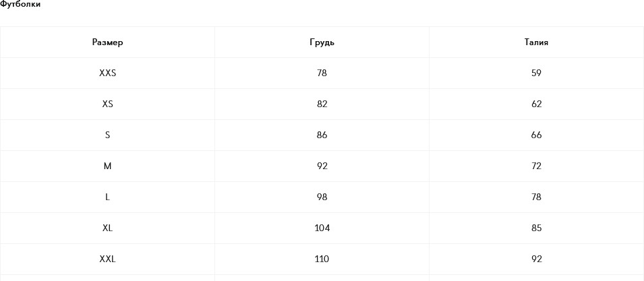Click waist value 92 for XXL
This screenshot has height=281, width=644.
point(536,259)
